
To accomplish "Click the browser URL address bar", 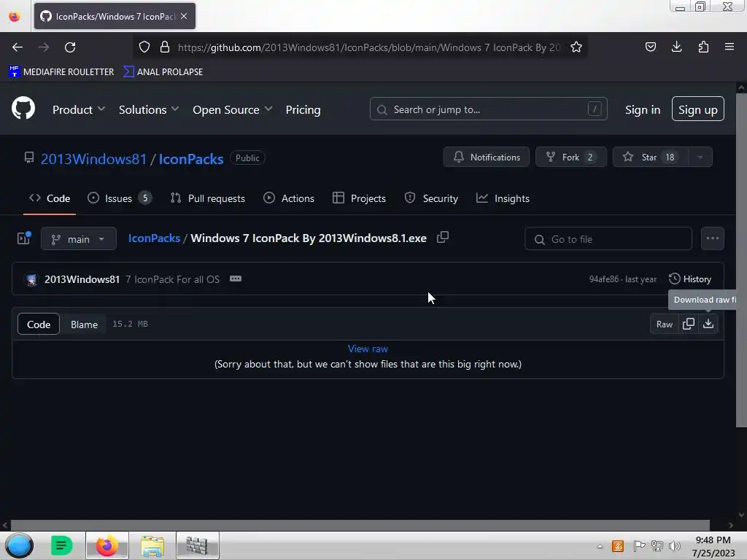I will (x=369, y=47).
